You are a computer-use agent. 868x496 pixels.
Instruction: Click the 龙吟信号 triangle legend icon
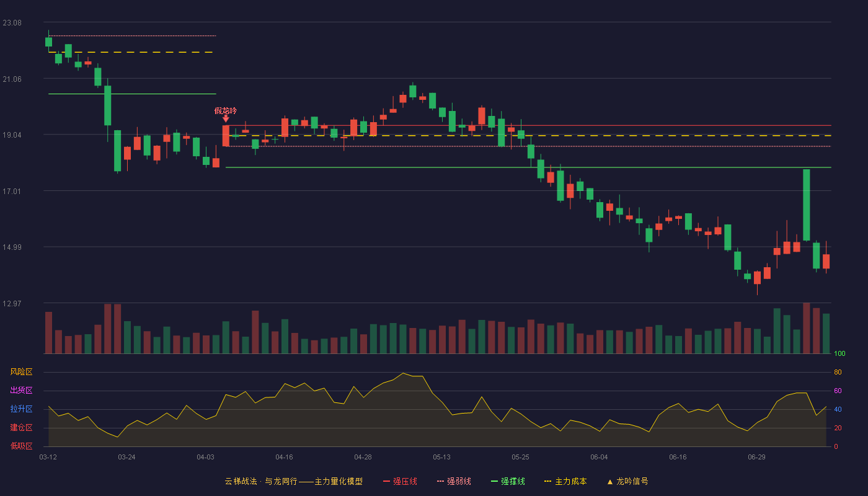(x=609, y=481)
